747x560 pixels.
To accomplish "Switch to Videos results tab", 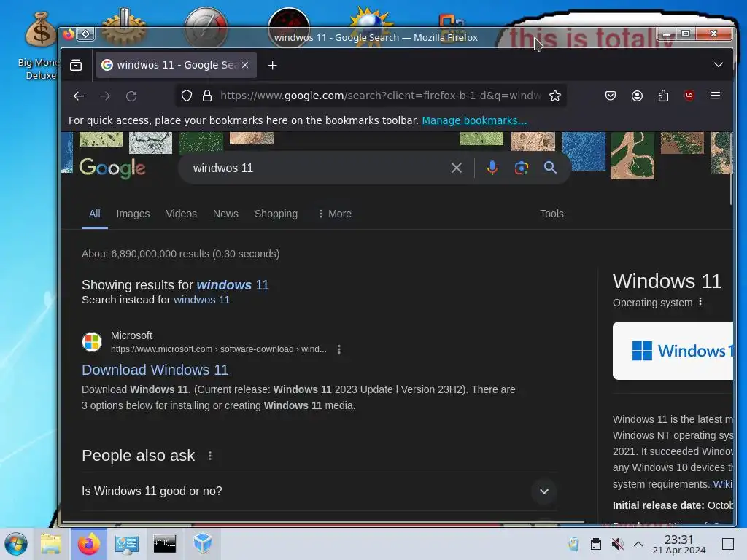I will pyautogui.click(x=181, y=214).
